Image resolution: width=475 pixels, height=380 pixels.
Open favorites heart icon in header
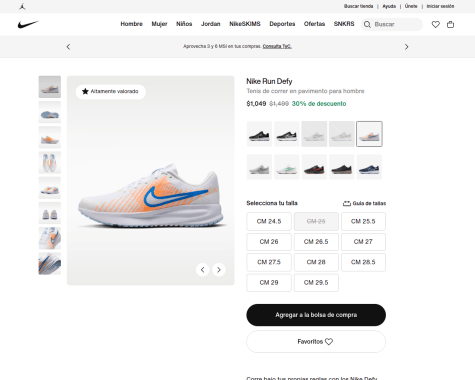click(x=436, y=24)
